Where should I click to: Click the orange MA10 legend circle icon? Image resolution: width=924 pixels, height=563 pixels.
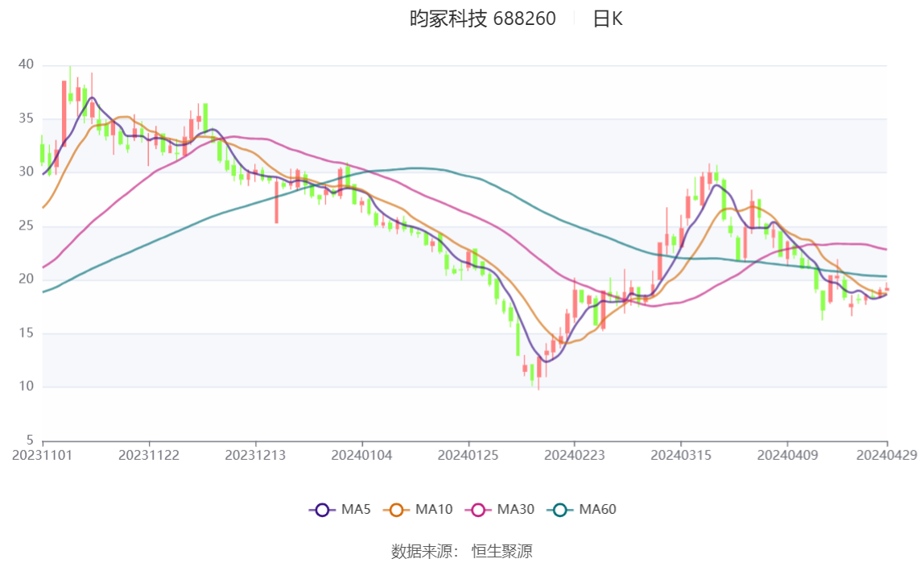396,509
